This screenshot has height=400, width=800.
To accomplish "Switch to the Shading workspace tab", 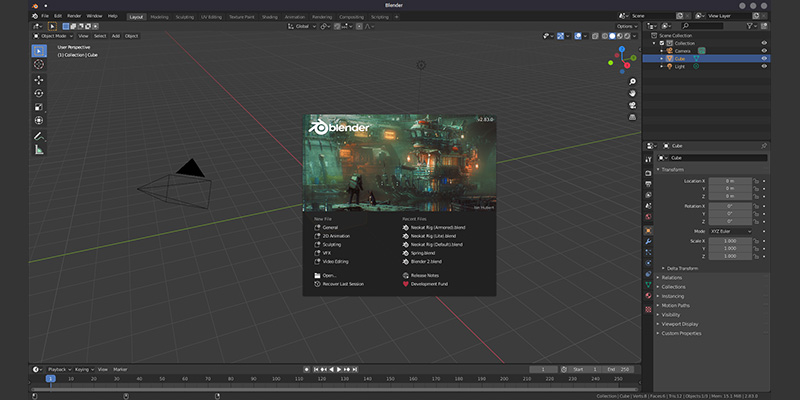I will (x=269, y=17).
